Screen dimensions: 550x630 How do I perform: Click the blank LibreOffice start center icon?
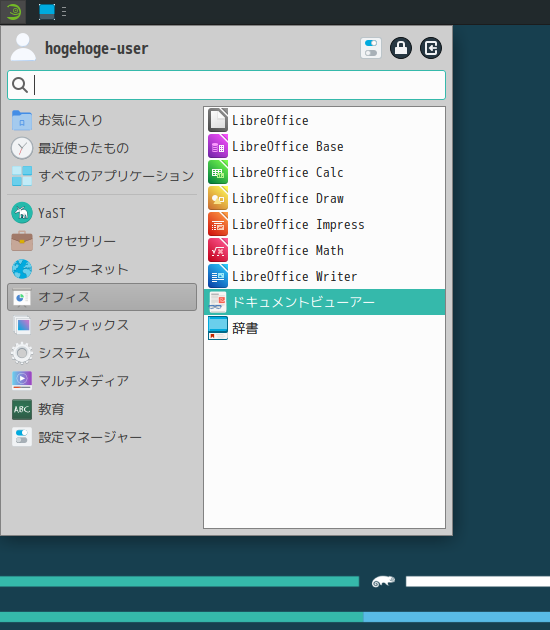click(218, 120)
